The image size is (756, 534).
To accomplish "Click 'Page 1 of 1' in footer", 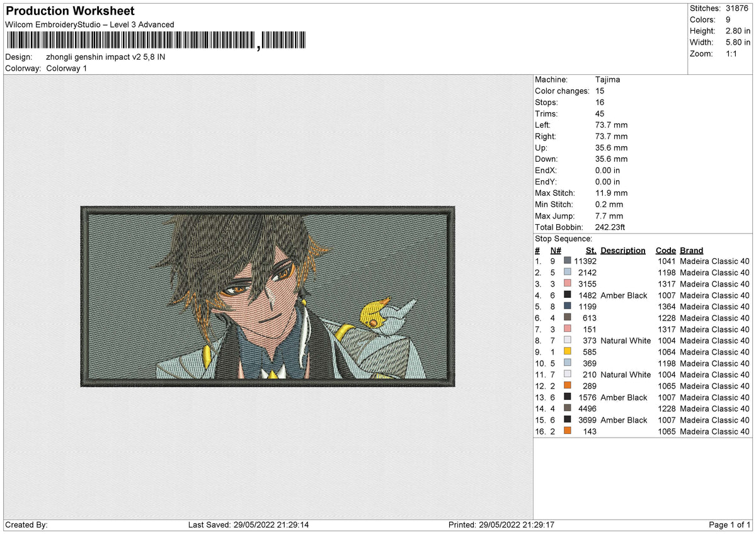I will pos(730,525).
